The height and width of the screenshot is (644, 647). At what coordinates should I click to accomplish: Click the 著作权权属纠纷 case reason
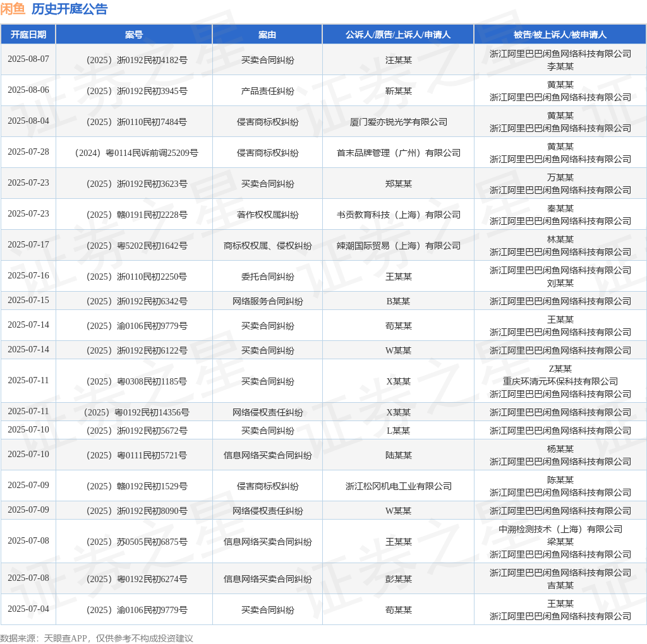(x=267, y=215)
